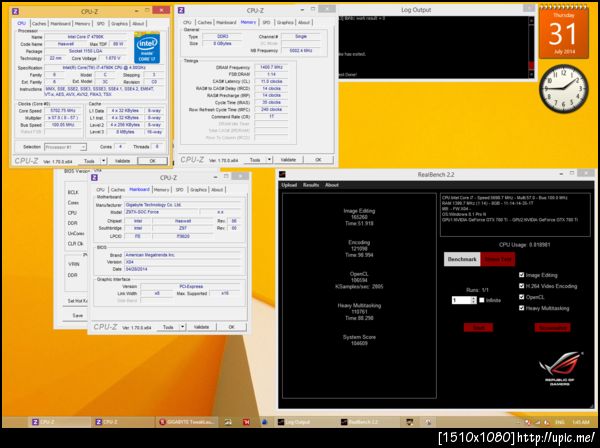Click the ENG language indicator in tray
This screenshot has width=600, height=448.
pos(560,422)
